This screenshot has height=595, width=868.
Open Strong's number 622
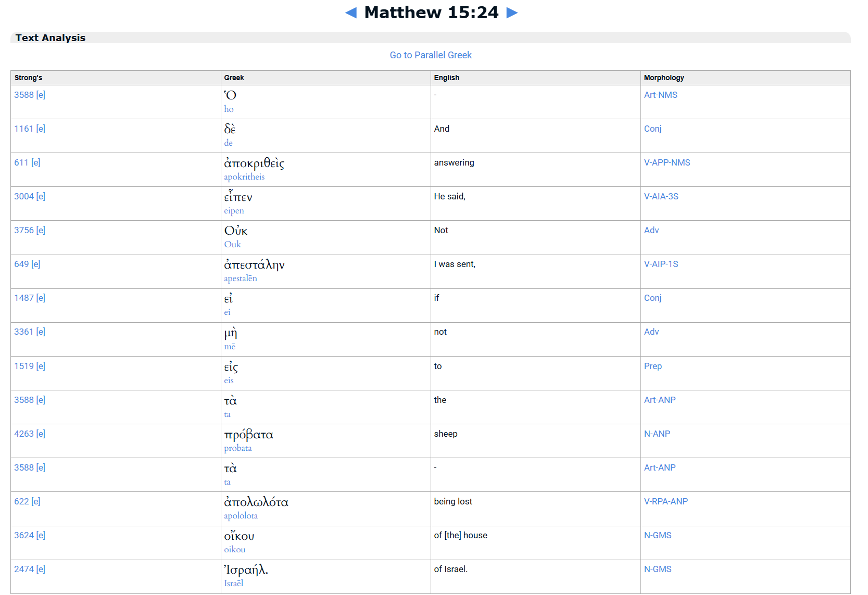pos(21,501)
